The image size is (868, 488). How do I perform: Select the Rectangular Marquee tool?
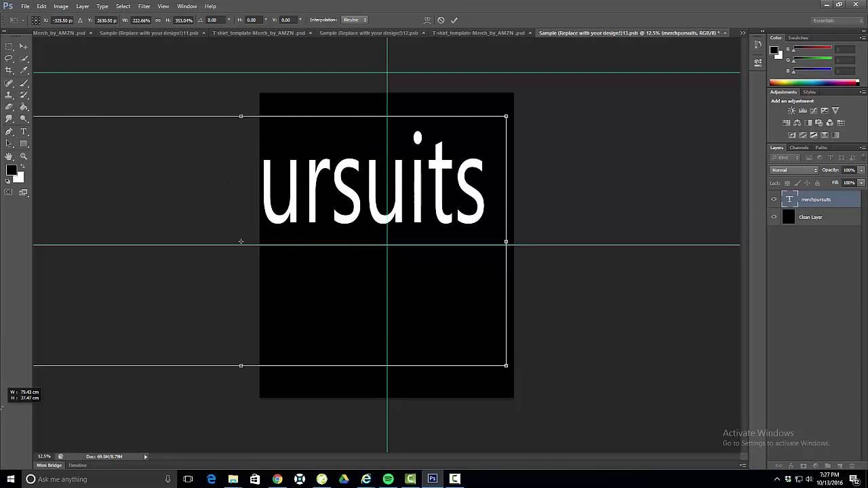[x=9, y=46]
